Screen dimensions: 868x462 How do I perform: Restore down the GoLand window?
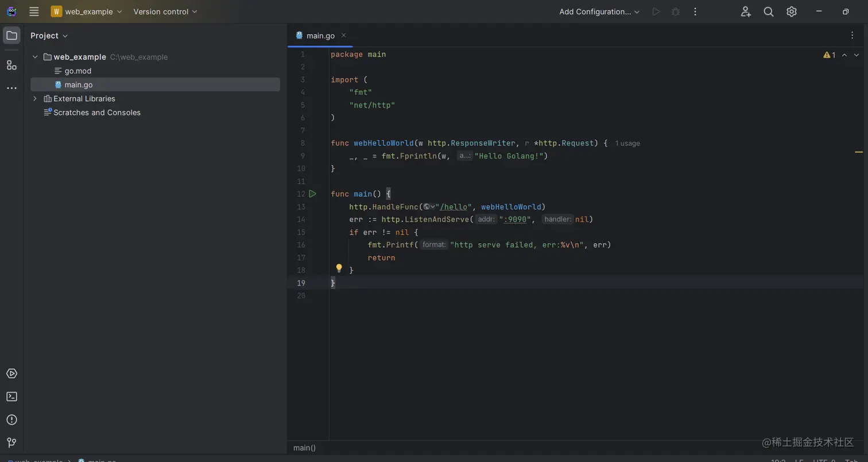(x=846, y=11)
